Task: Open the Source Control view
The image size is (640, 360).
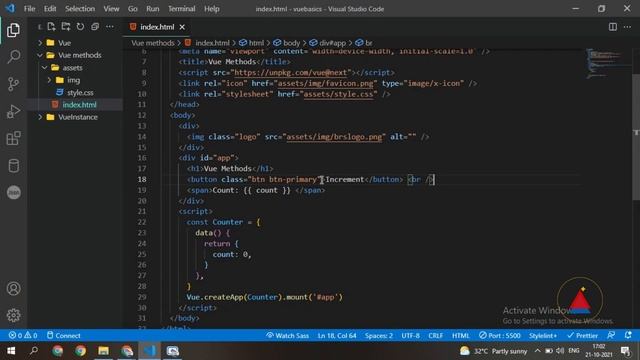Action: [x=13, y=84]
